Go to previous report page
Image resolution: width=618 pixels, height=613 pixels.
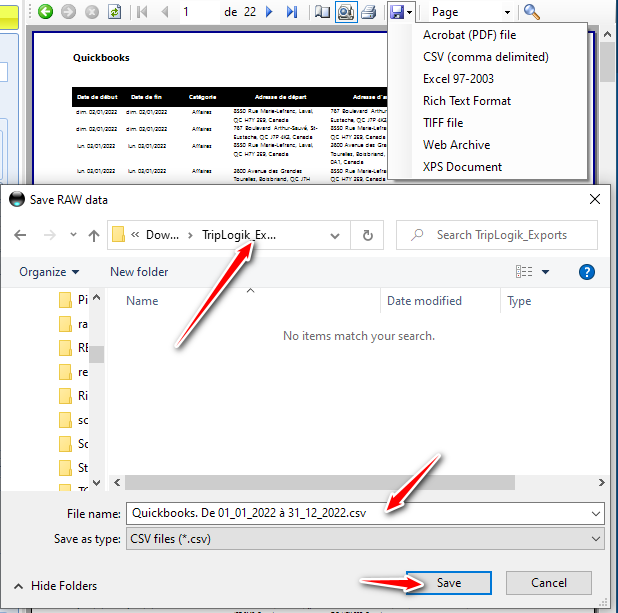[165, 12]
